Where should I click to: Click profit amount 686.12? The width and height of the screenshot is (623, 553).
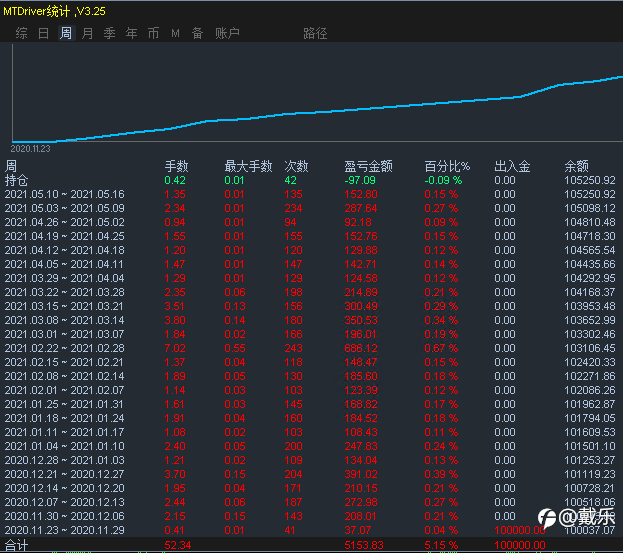click(x=361, y=348)
